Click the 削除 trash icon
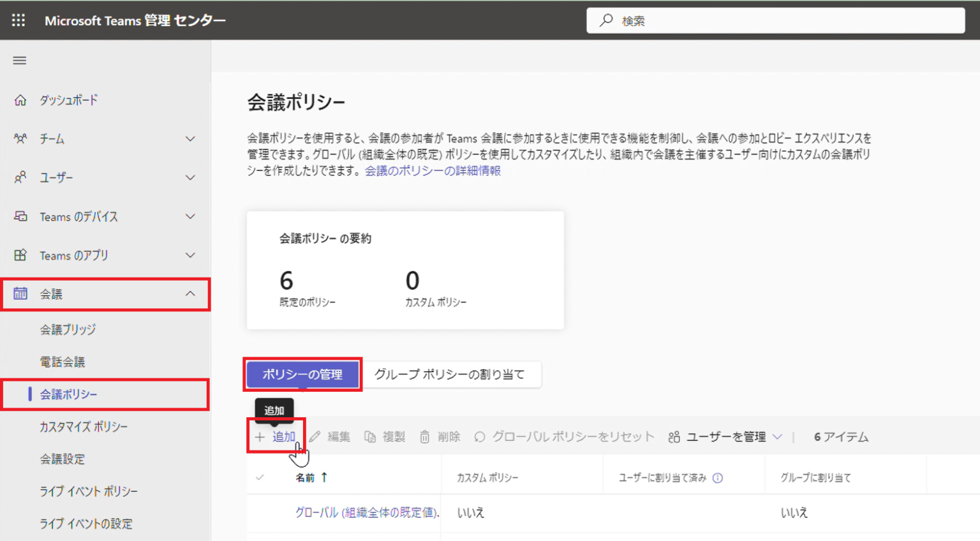The height and width of the screenshot is (541, 980). (424, 436)
